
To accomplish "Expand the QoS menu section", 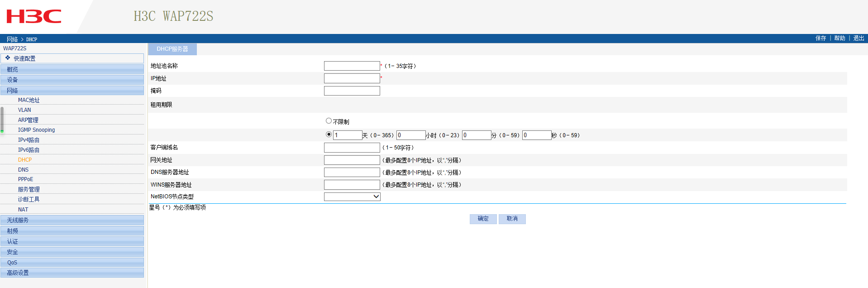I will (x=72, y=263).
